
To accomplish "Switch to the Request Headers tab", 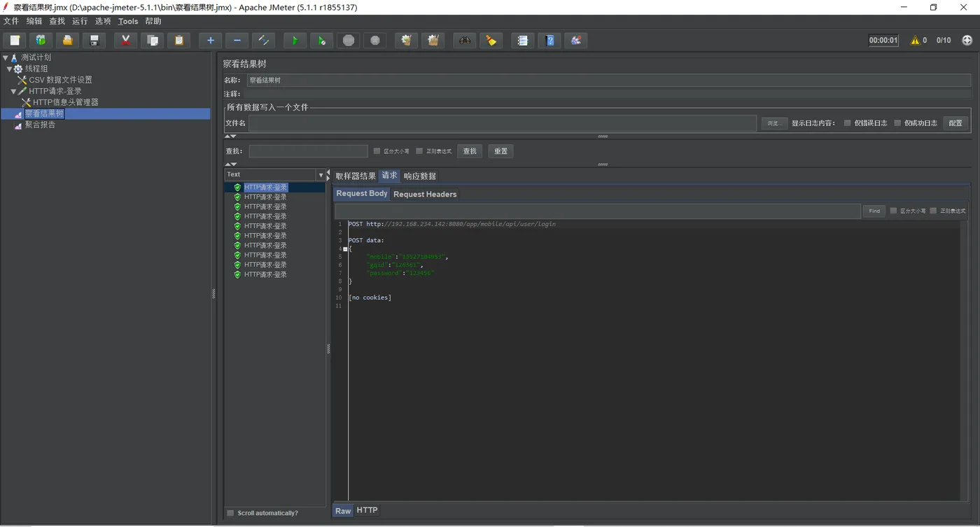I will click(425, 195).
